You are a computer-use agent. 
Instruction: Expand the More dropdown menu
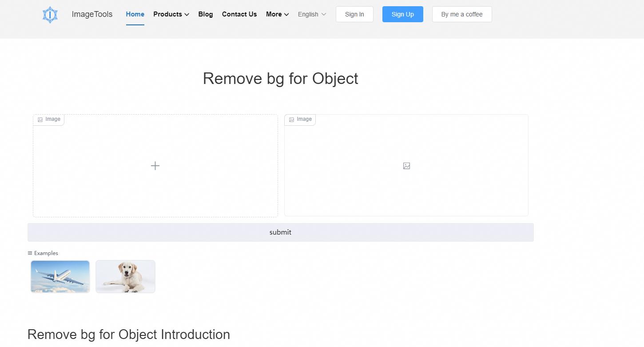(277, 14)
